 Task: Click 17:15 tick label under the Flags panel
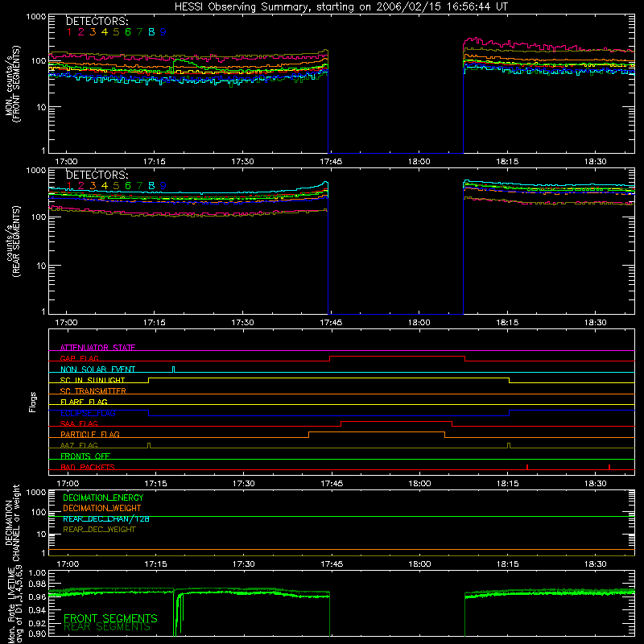coord(155,484)
